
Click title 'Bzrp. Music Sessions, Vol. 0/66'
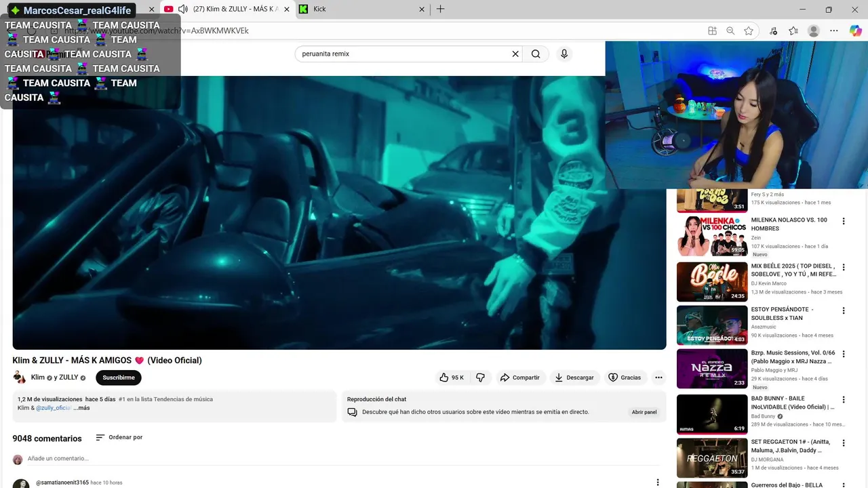793,357
